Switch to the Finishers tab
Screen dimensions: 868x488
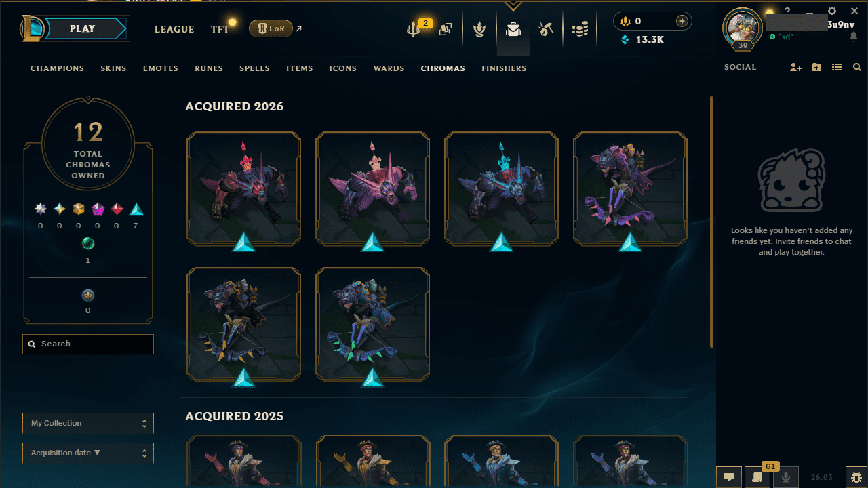pyautogui.click(x=504, y=68)
